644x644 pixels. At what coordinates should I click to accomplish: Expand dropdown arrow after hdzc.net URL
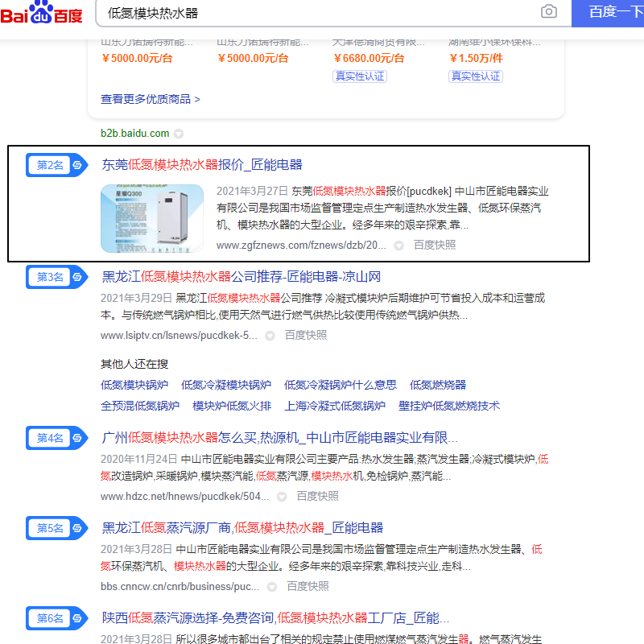(282, 497)
